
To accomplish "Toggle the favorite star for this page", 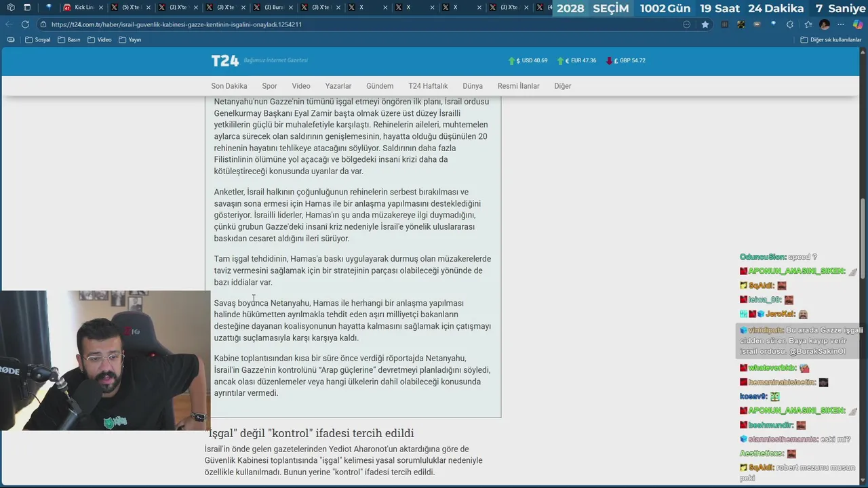I will coord(705,24).
